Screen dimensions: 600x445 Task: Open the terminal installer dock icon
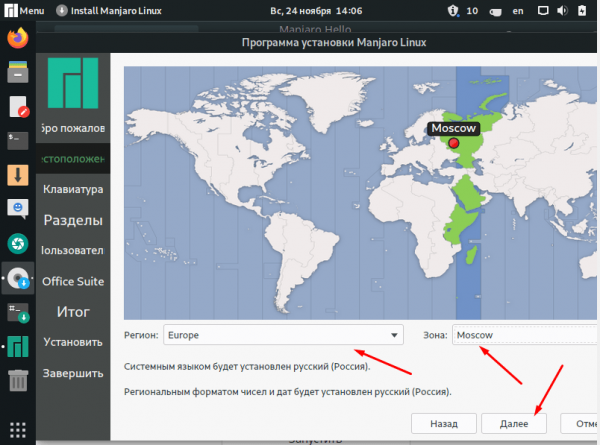18,313
